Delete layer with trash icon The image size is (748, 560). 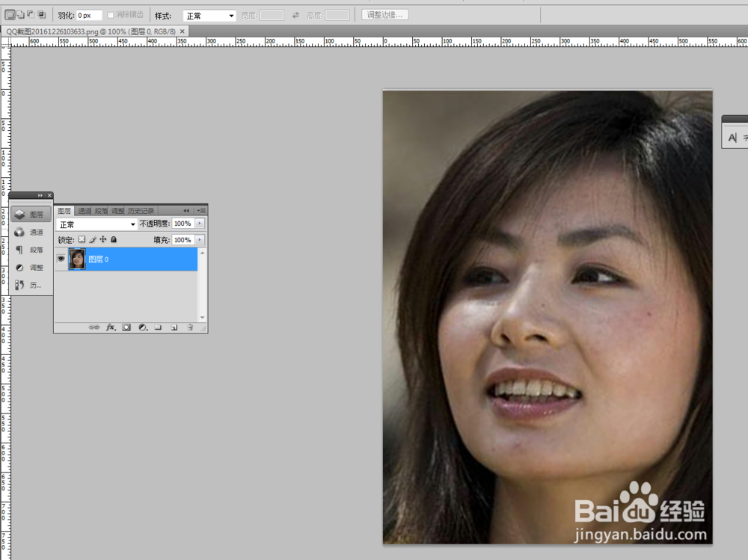[190, 327]
